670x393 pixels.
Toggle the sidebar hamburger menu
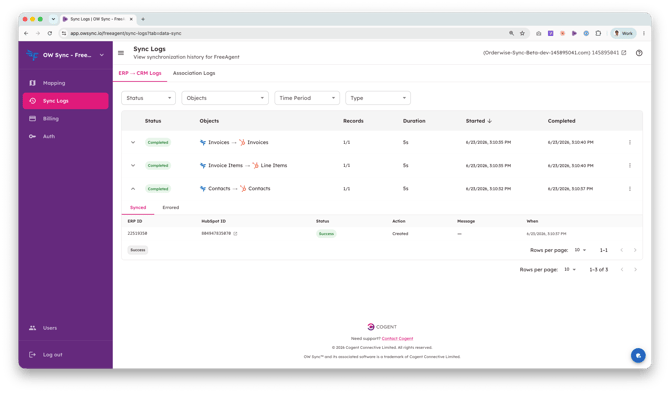[121, 53]
